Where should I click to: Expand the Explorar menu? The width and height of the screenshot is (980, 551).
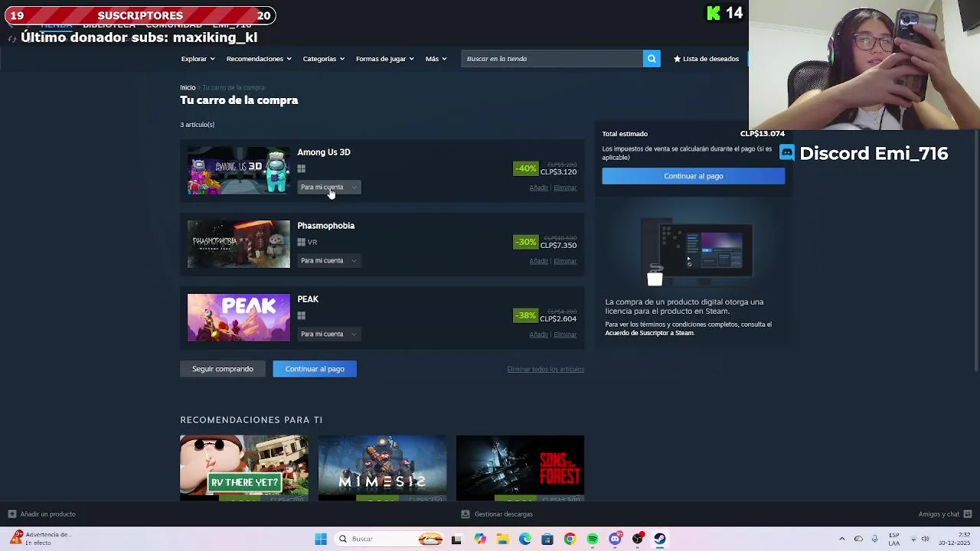(198, 59)
